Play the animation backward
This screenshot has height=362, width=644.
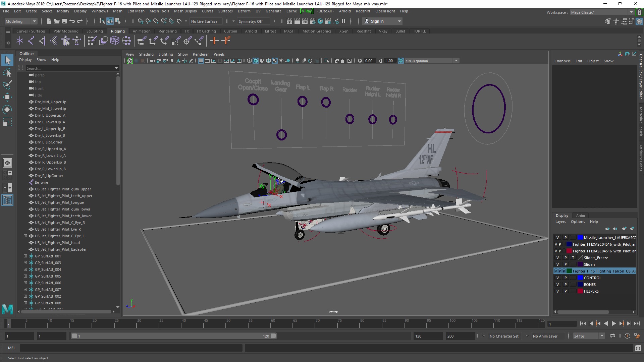point(606,324)
